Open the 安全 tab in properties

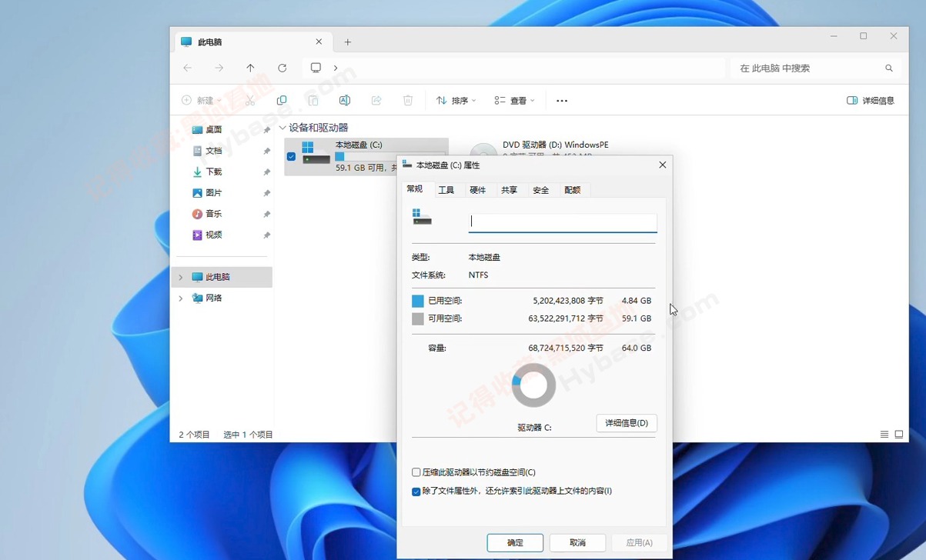pyautogui.click(x=540, y=190)
